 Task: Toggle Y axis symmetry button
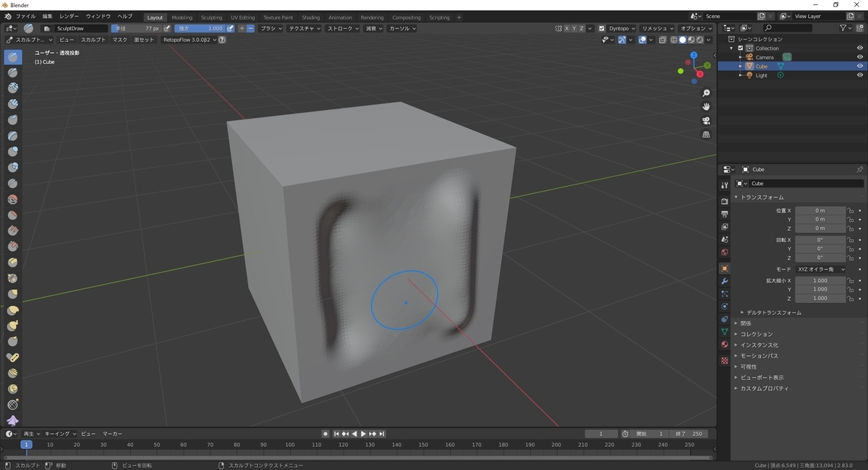tap(575, 28)
